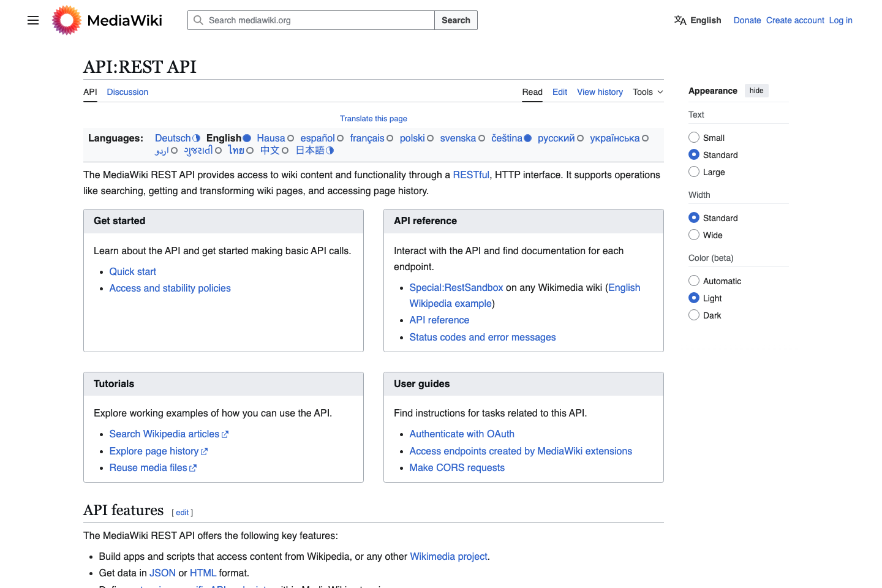Viewport: 882px width, 588px height.
Task: Expand the Tools dropdown
Action: tap(647, 92)
